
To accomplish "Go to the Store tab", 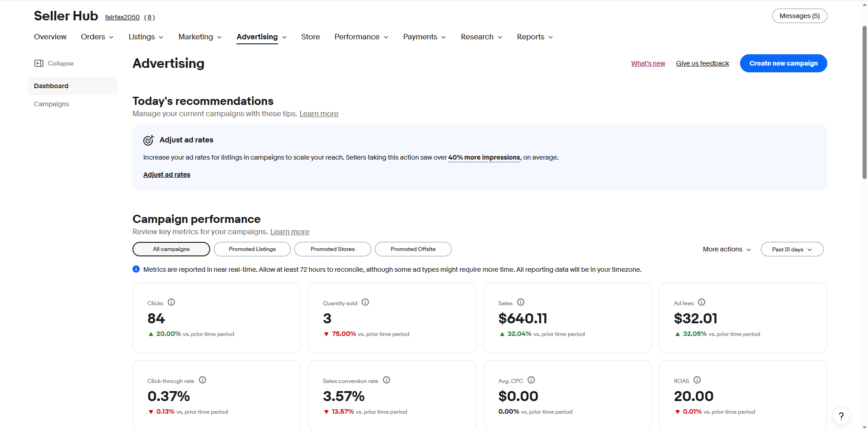I will coord(311,37).
